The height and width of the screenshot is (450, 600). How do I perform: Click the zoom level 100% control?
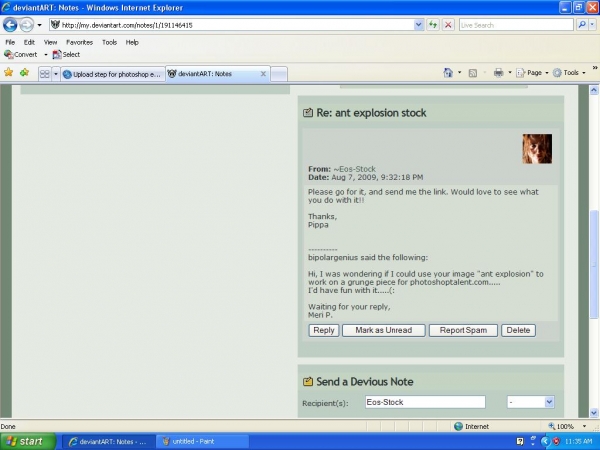tap(561, 426)
